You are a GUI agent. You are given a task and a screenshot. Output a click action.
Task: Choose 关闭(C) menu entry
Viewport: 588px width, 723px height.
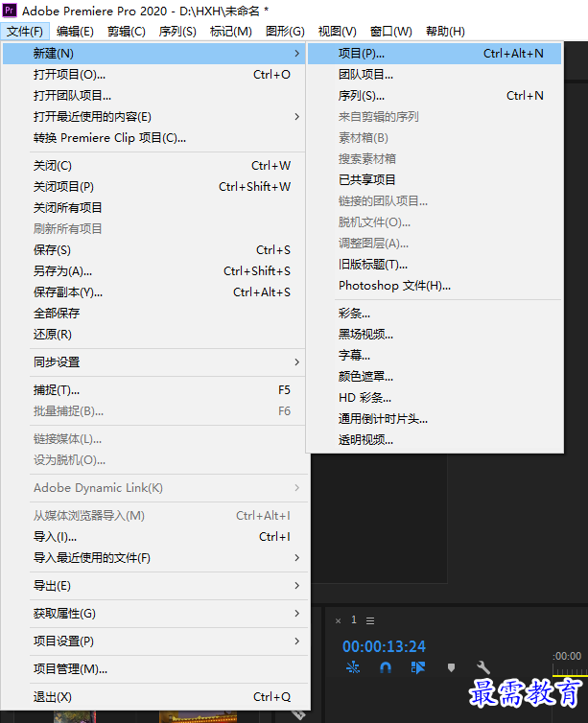click(x=154, y=166)
